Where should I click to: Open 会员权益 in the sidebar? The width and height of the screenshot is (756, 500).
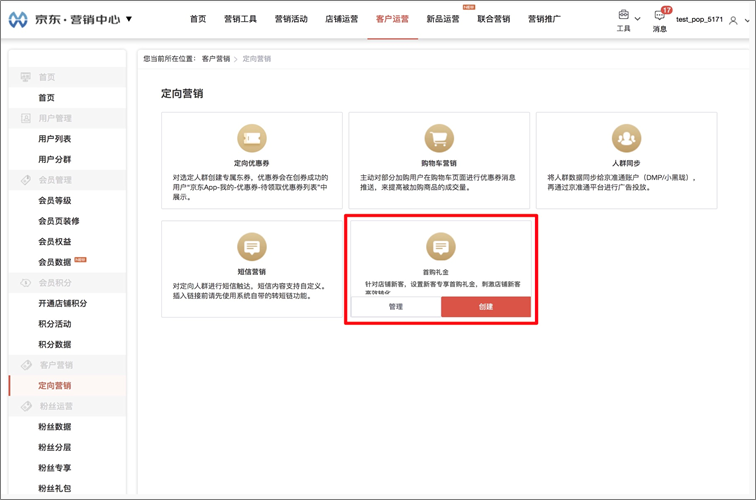[x=54, y=242]
